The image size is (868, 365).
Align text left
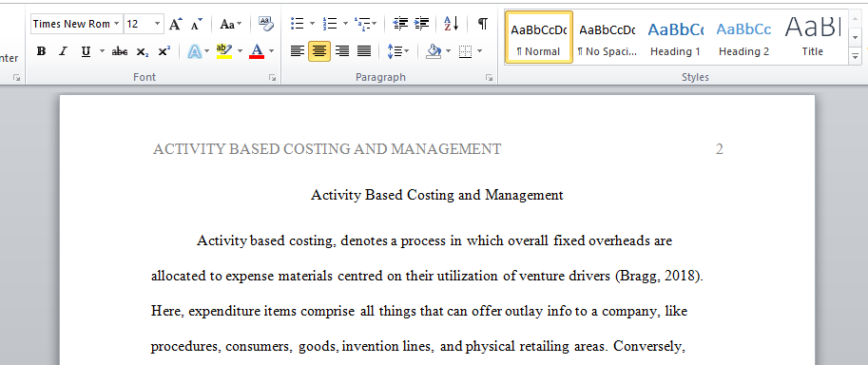298,51
